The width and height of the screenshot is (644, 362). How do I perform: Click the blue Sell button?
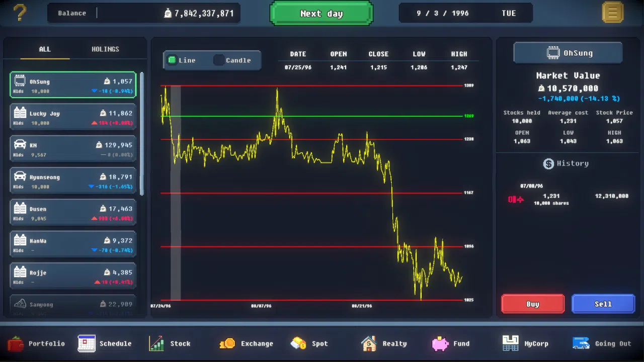pos(603,304)
